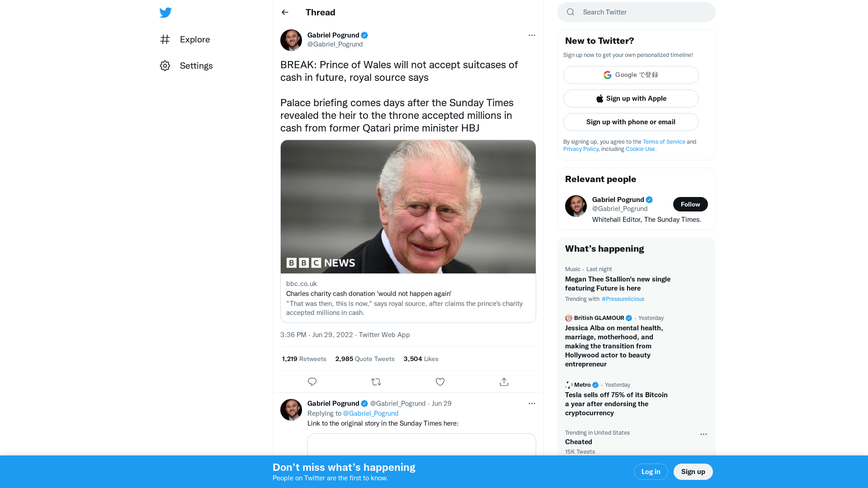The height and width of the screenshot is (488, 868).
Task: Open the share icon on the tweet
Action: click(504, 382)
